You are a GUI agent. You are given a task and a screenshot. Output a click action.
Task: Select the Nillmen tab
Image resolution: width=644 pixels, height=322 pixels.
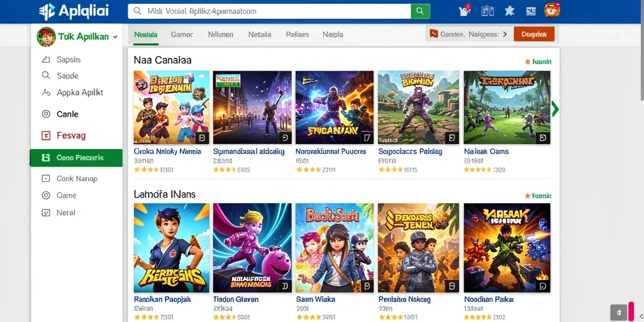pos(221,35)
